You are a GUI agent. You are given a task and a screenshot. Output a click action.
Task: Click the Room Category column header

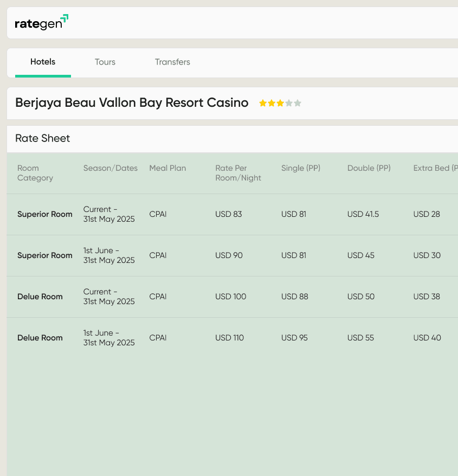point(35,173)
